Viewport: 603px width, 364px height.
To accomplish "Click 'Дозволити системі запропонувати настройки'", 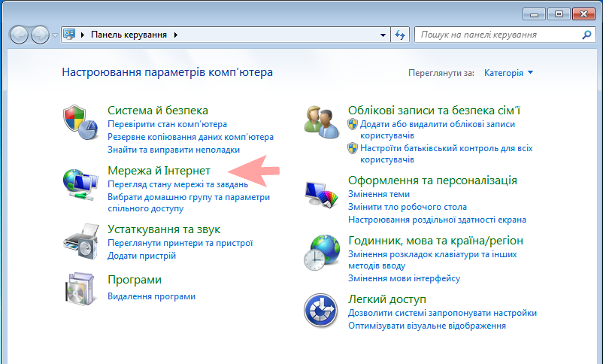I will pyautogui.click(x=442, y=313).
